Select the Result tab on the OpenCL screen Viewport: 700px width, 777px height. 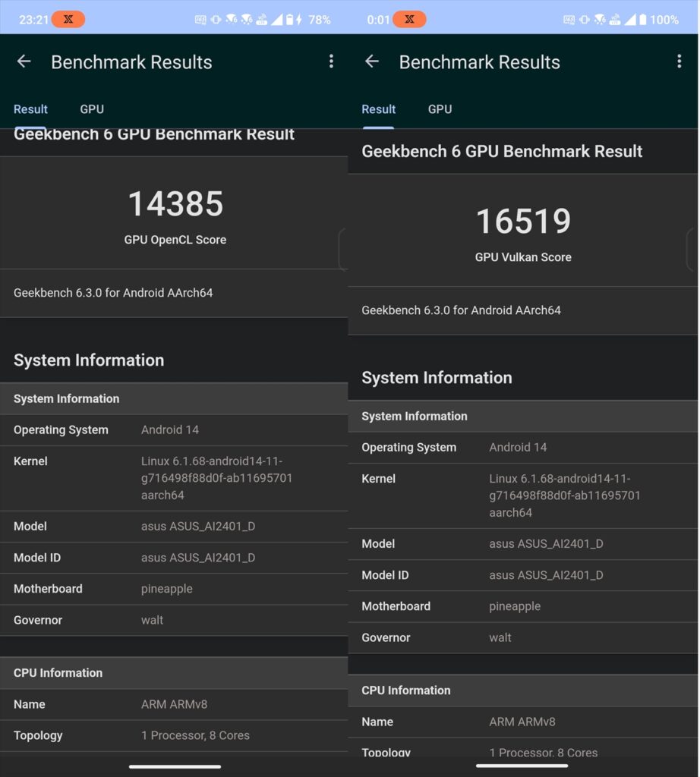(x=30, y=109)
